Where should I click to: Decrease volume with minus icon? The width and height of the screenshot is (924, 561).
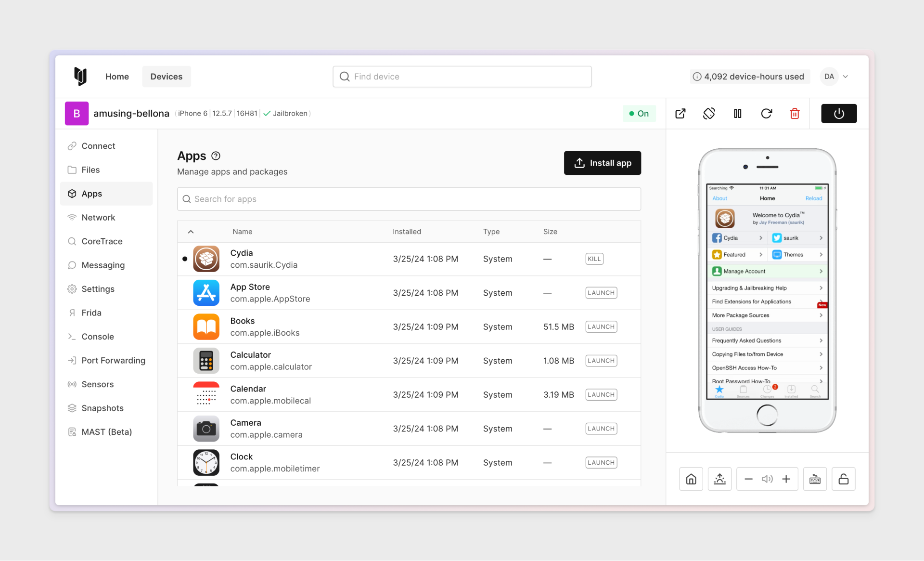[x=748, y=479]
